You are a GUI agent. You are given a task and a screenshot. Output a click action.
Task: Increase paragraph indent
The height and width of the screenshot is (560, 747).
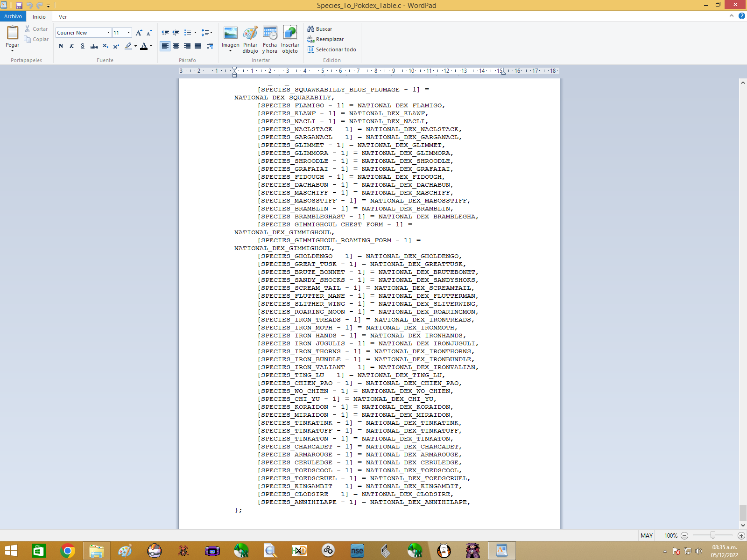[176, 33]
